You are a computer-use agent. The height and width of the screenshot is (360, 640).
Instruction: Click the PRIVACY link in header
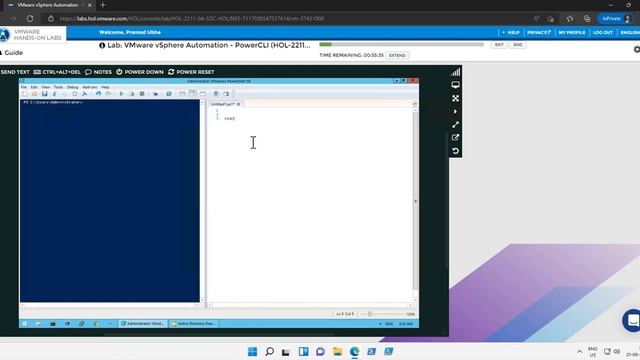pyautogui.click(x=539, y=32)
